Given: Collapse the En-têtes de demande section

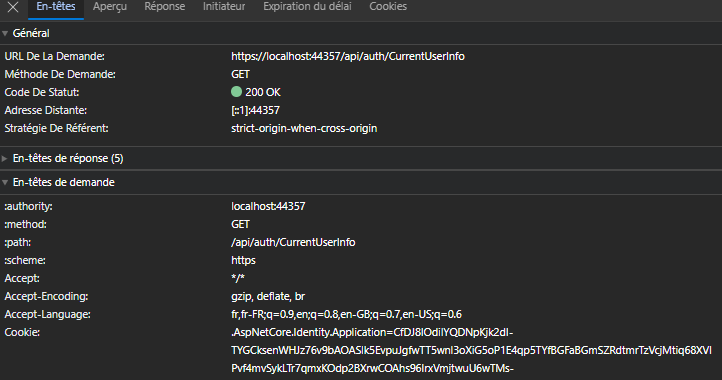Looking at the screenshot, I should (5, 182).
